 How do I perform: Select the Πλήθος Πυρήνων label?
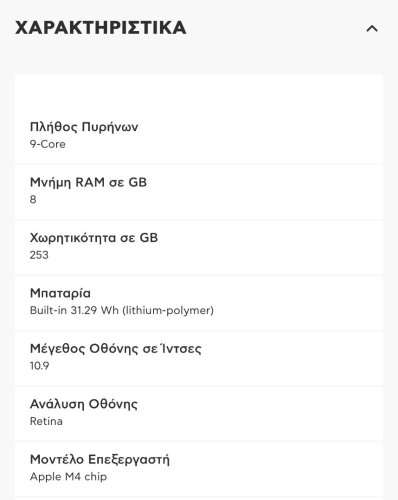coord(84,127)
